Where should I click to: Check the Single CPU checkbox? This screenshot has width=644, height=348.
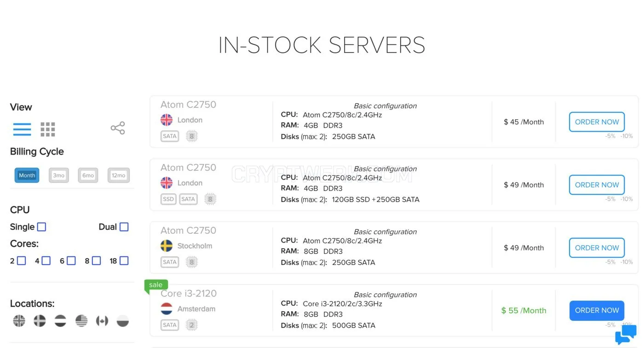pos(41,227)
